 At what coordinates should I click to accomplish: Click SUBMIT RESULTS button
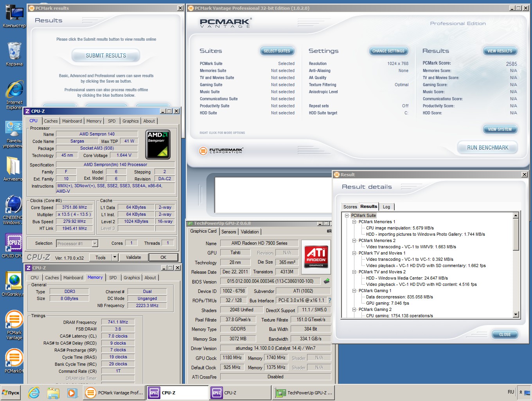(x=106, y=56)
